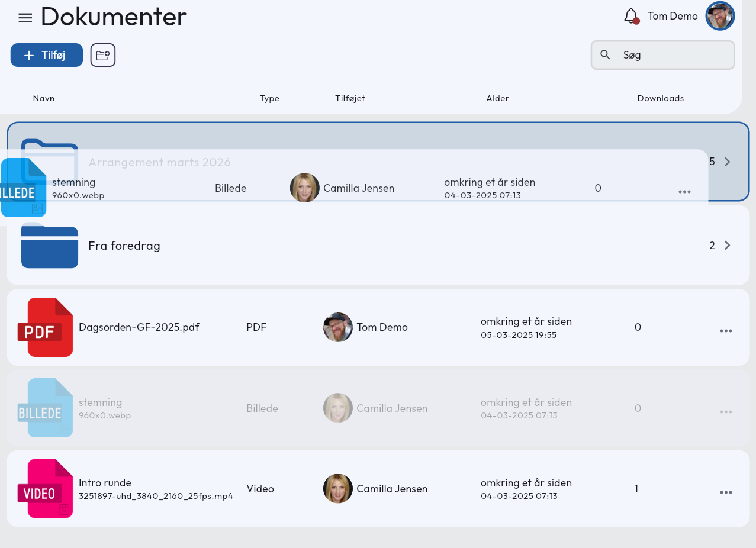
Task: Click Camilla Jensen's avatar on Intro runde row
Action: tap(338, 489)
